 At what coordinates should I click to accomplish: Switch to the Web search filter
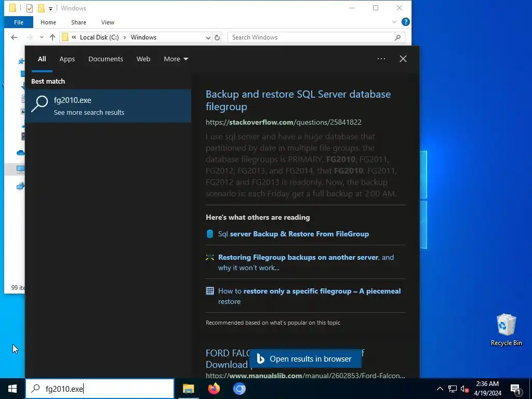143,59
